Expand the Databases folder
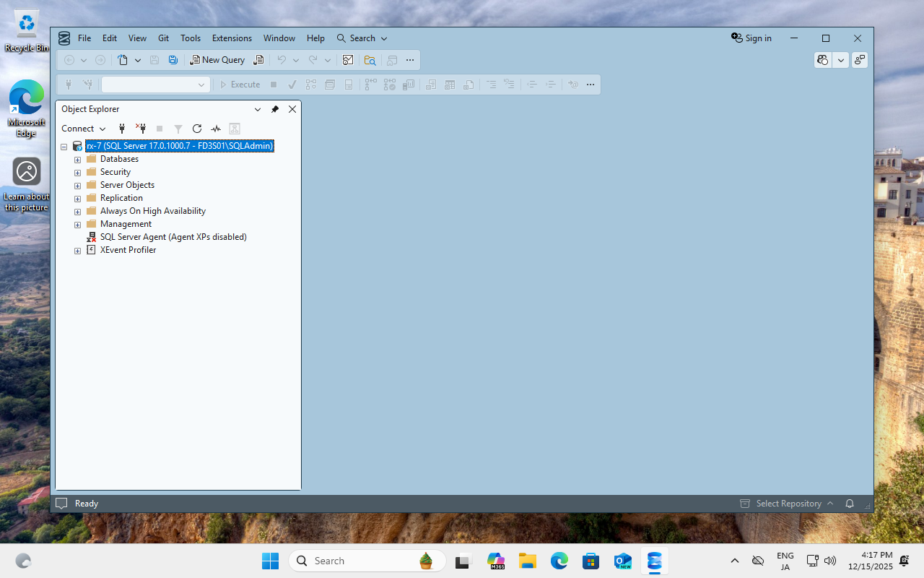 point(77,160)
